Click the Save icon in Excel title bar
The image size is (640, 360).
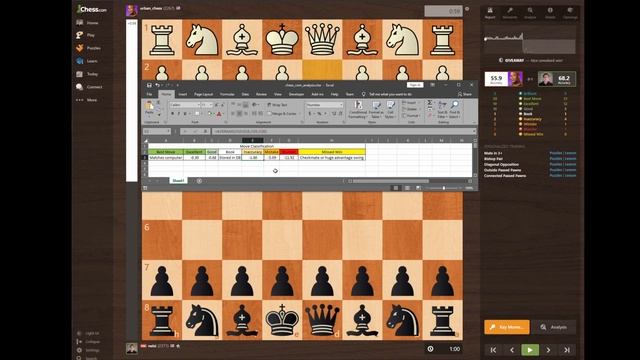coord(149,85)
